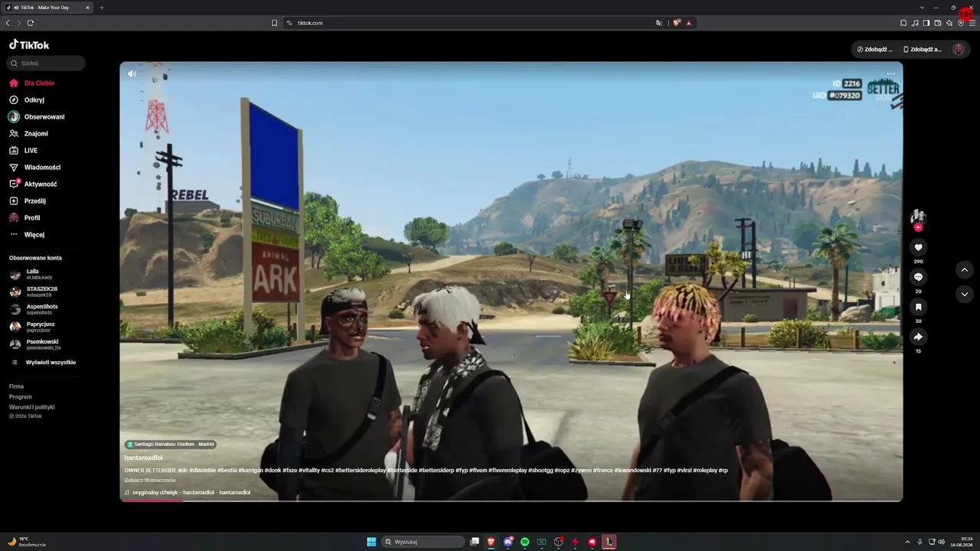Open the weather widget on taskbar
The image size is (980, 551).
[x=27, y=542]
